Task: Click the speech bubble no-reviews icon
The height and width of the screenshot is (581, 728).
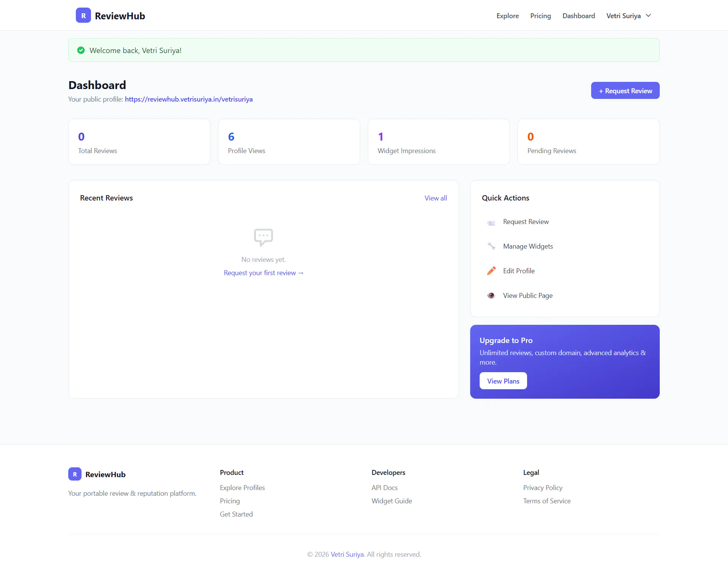Action: click(x=264, y=237)
